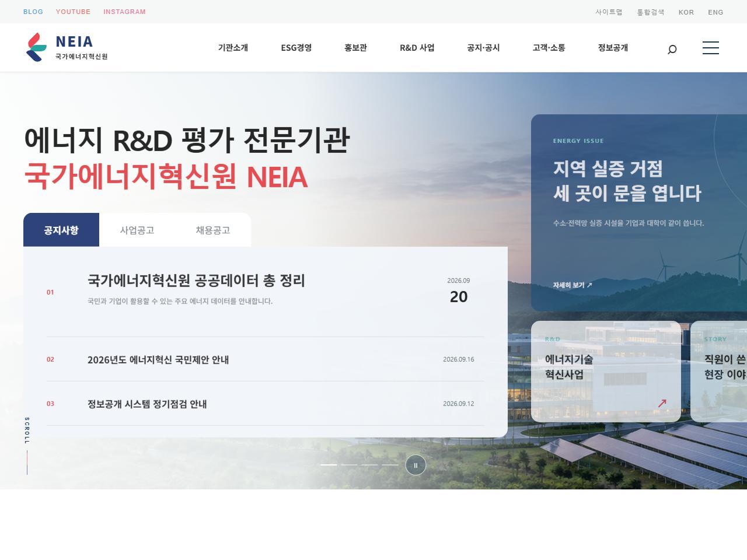747x560 pixels.
Task: Switch to the 채용공고 tab
Action: click(213, 230)
